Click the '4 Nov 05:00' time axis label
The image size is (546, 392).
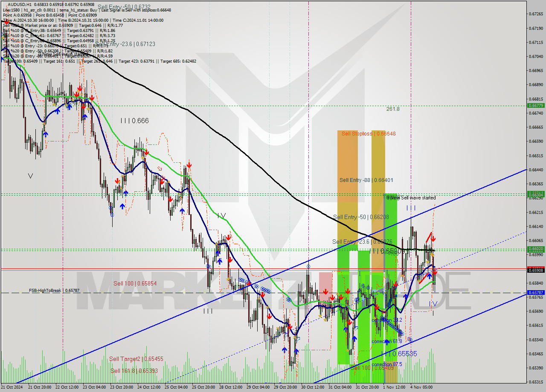click(x=421, y=387)
